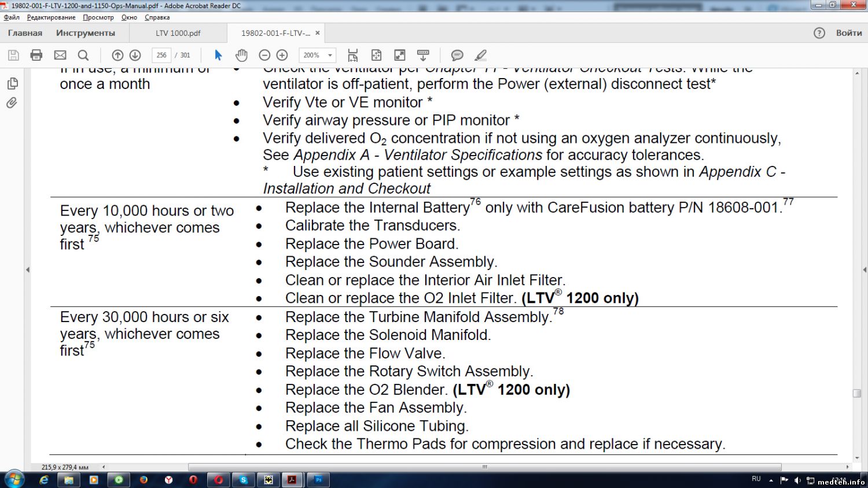Open the Файл menu

[12, 17]
